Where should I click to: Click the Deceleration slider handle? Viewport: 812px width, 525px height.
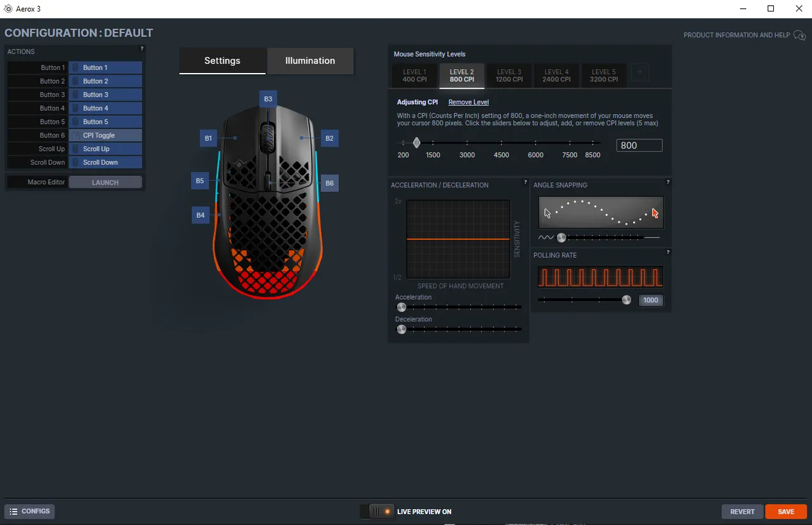(402, 329)
